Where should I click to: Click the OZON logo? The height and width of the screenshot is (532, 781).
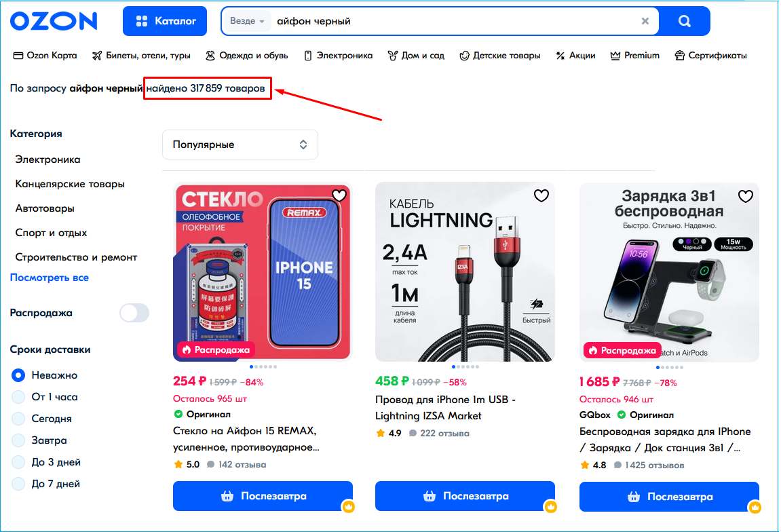point(54,21)
